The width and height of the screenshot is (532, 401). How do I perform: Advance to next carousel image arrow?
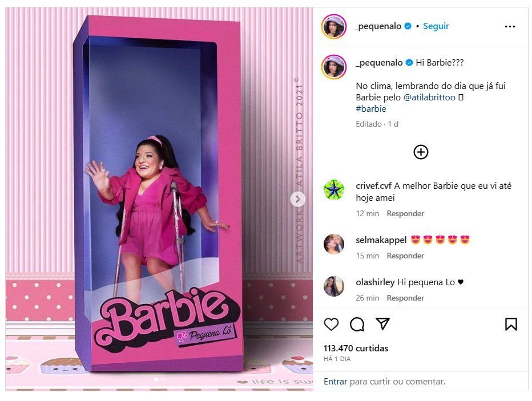298,199
